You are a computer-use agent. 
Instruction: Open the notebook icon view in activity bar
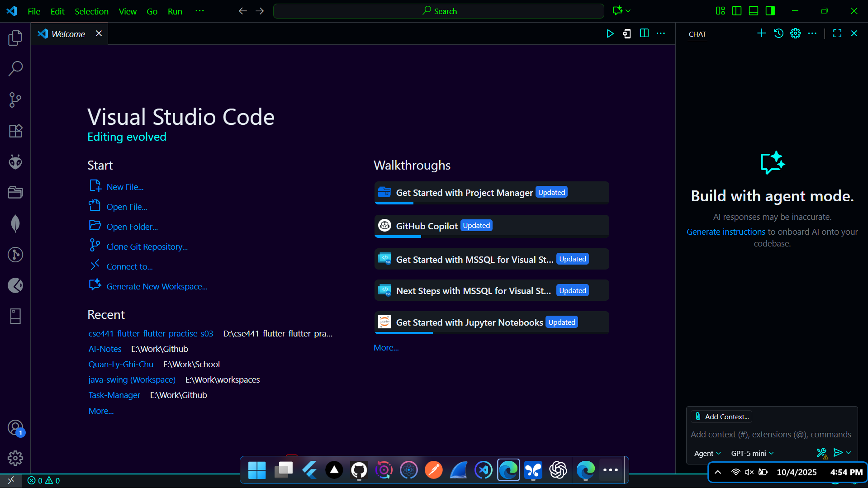15,316
